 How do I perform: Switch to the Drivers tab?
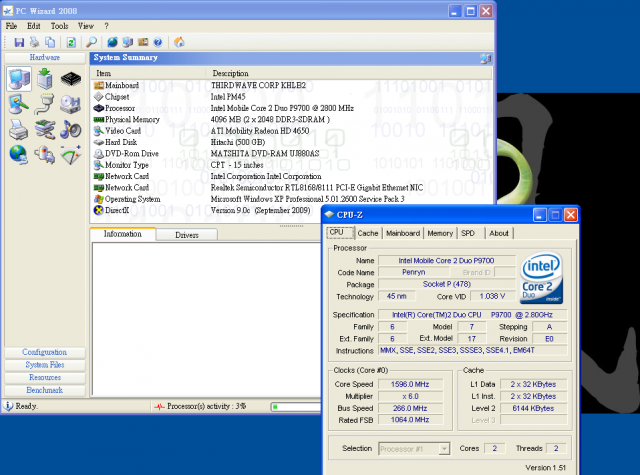point(187,235)
